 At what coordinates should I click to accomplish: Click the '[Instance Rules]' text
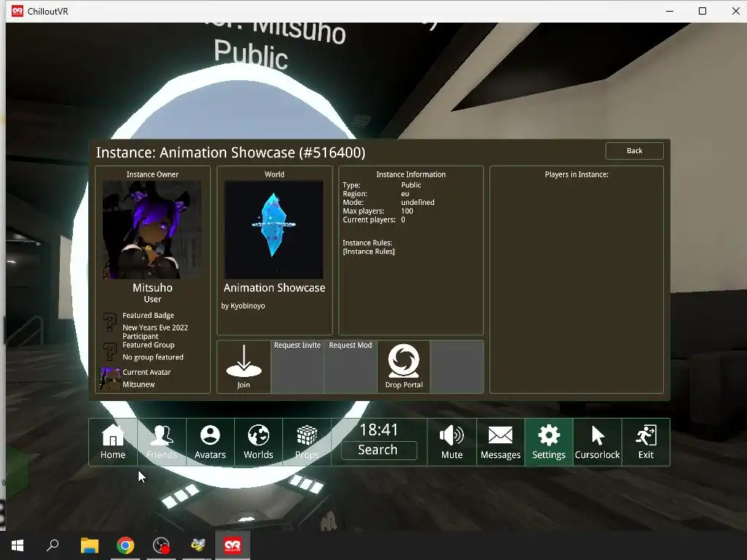click(368, 252)
